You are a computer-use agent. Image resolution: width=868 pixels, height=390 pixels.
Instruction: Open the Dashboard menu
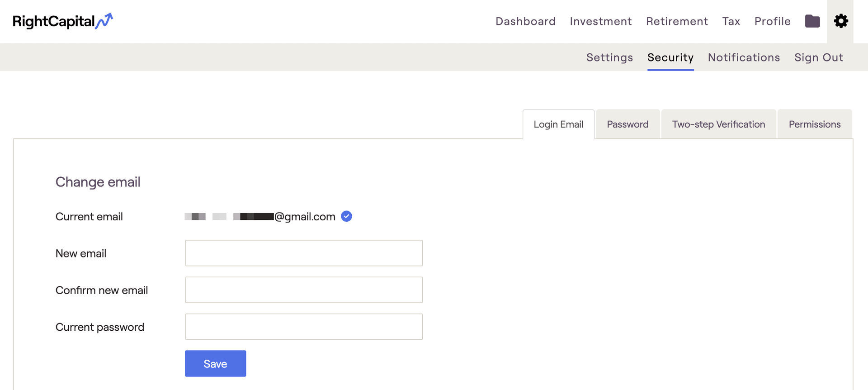[x=525, y=21]
